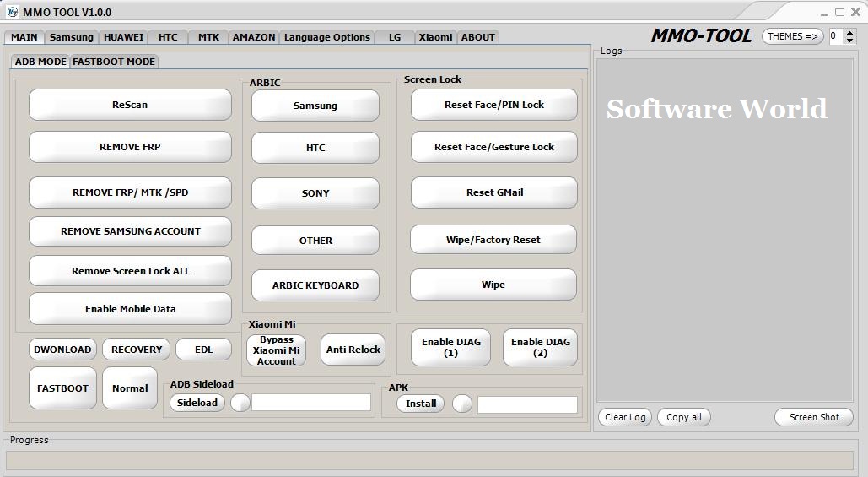
Task: Click the OTHER button
Action: click(315, 241)
